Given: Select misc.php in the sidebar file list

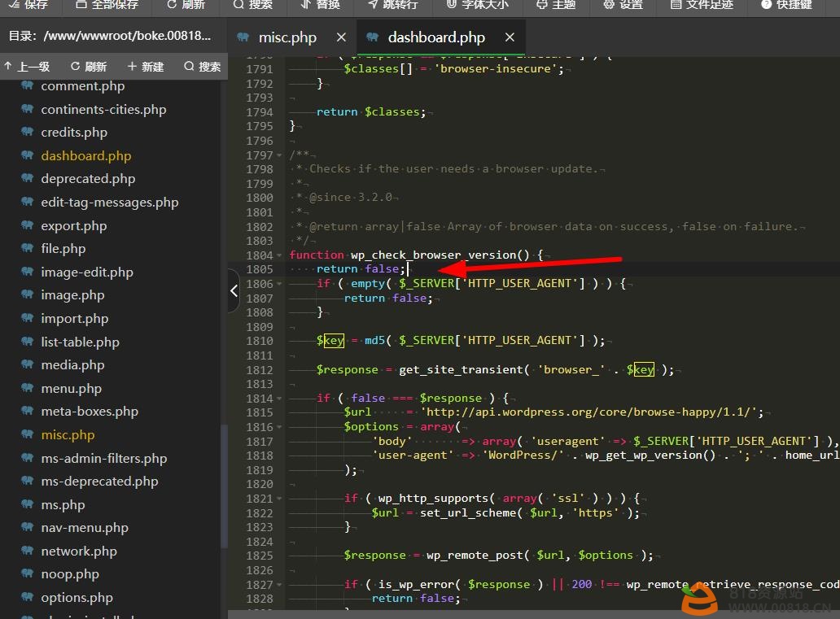Looking at the screenshot, I should click(x=68, y=435).
